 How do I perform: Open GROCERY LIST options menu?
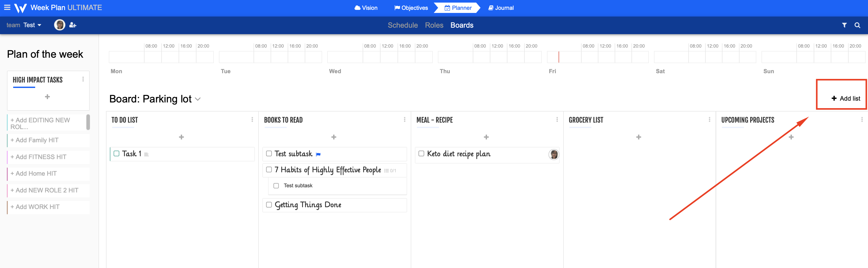tap(709, 120)
